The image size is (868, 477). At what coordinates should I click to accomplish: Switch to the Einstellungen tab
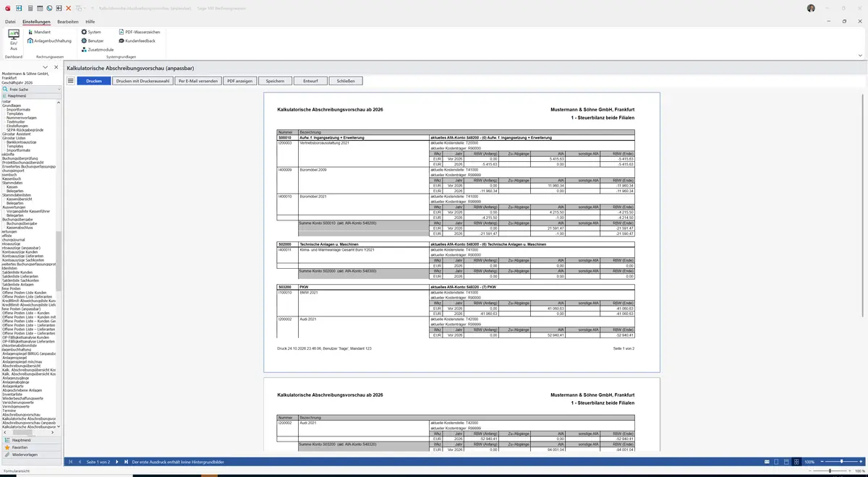36,22
